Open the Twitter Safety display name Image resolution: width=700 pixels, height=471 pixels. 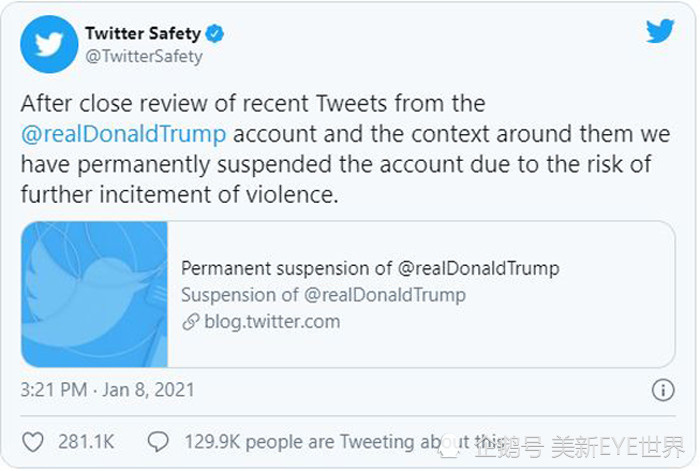pyautogui.click(x=143, y=34)
